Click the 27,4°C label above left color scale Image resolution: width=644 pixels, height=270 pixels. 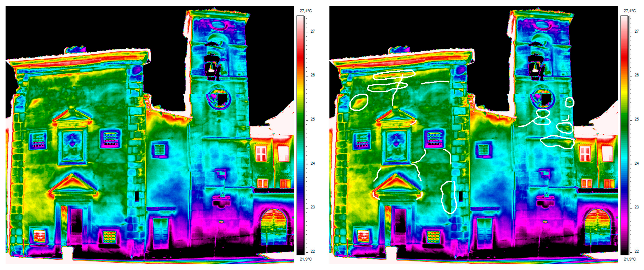306,11
